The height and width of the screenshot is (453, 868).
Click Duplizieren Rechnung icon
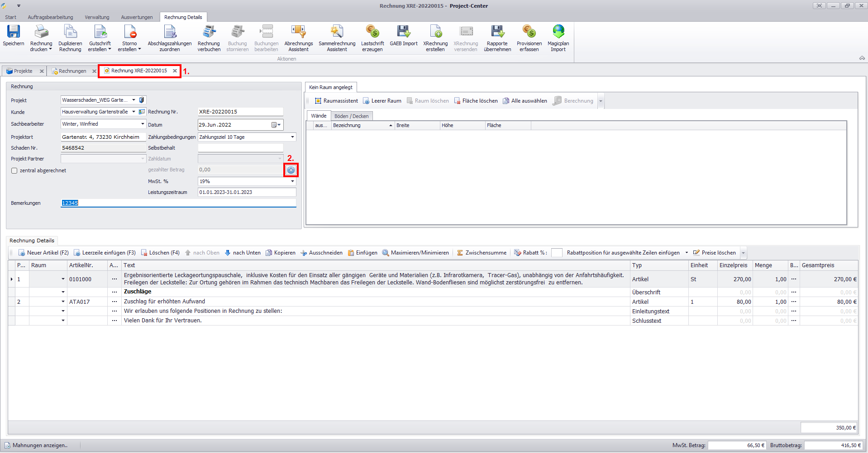pos(70,32)
